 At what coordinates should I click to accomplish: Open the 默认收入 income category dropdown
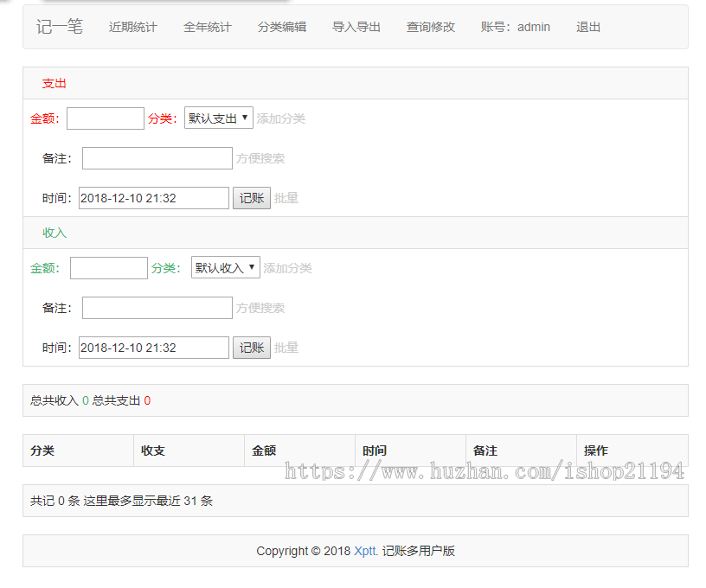(225, 267)
